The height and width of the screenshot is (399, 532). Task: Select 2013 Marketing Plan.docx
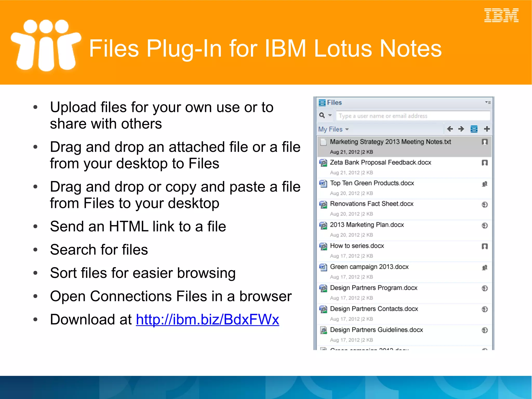[404, 230]
